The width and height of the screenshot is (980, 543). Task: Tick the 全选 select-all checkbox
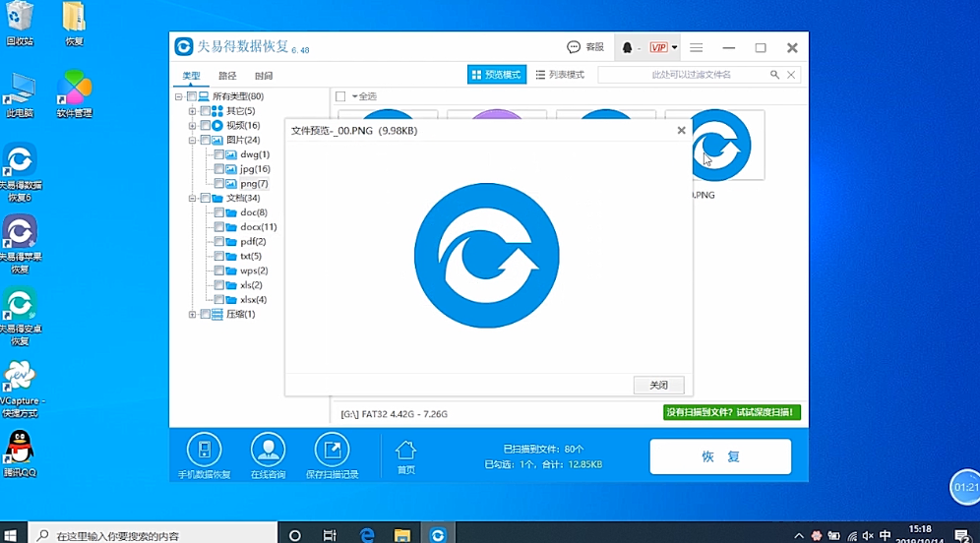click(x=340, y=96)
